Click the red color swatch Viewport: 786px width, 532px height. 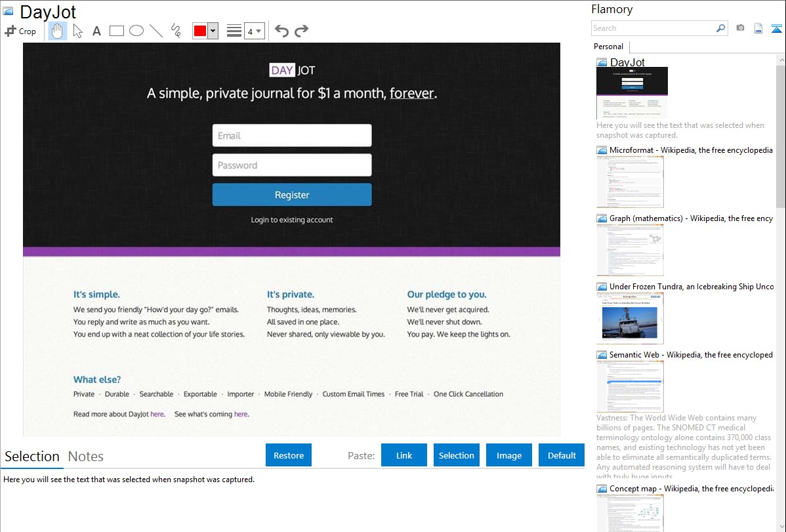click(x=200, y=31)
